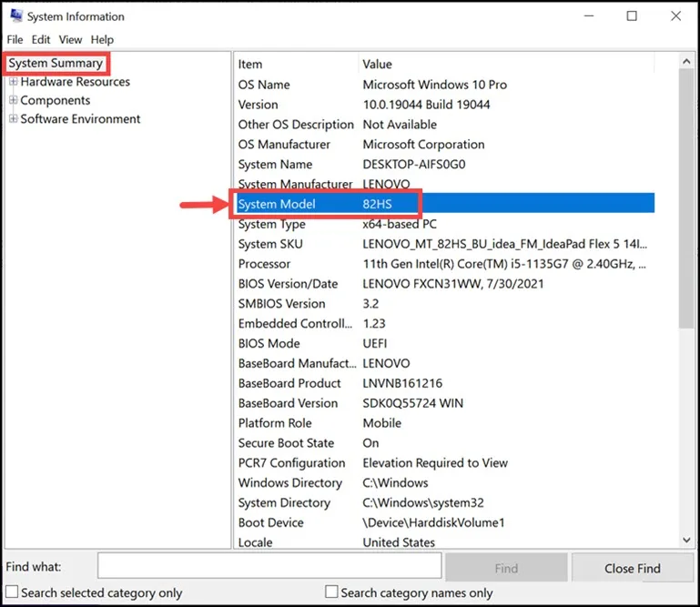Viewport: 700px width, 607px height.
Task: Select the Embedded Controller row
Action: pyautogui.click(x=444, y=323)
